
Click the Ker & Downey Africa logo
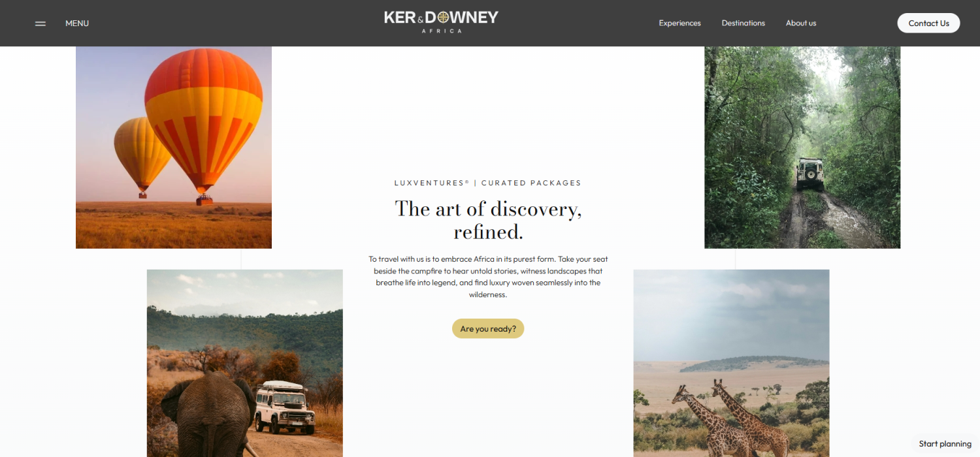point(441,22)
